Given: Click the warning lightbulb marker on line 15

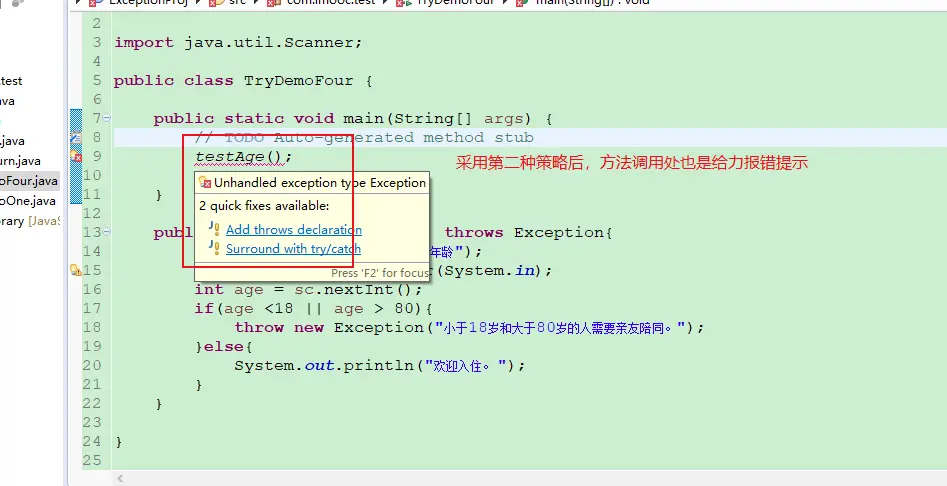Looking at the screenshot, I should pos(76,270).
